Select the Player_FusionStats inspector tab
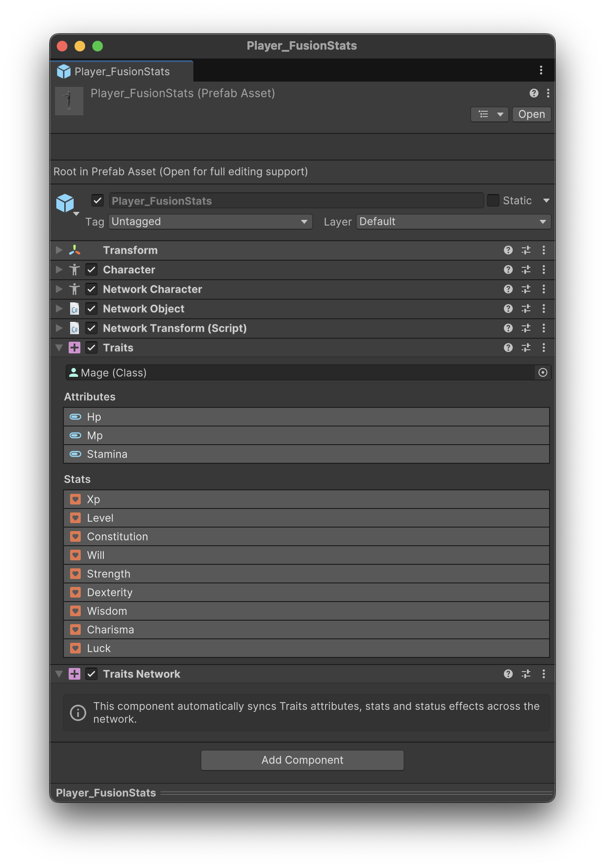Screen dimensions: 605x868 pyautogui.click(x=122, y=71)
